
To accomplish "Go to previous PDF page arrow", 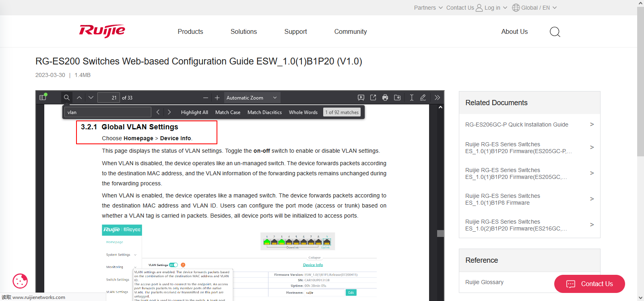I will click(x=79, y=98).
